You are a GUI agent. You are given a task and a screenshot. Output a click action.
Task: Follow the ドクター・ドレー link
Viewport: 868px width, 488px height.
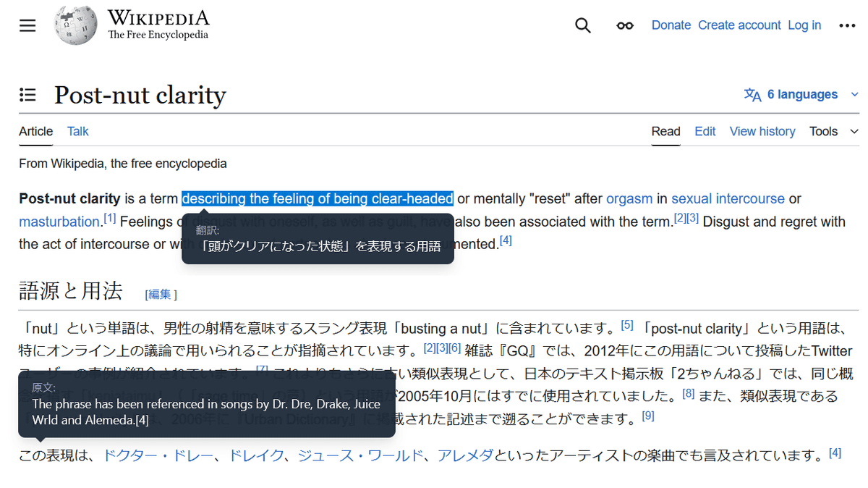point(158,455)
